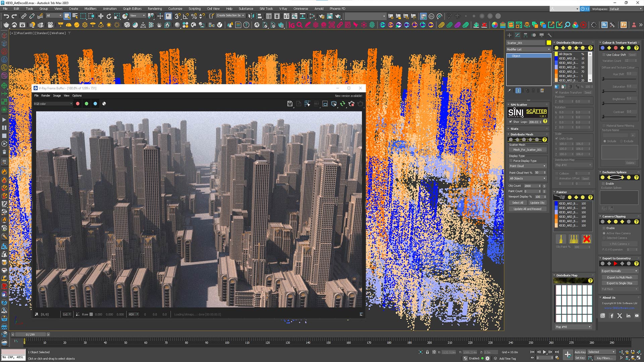Open the V-Ray menu
This screenshot has width=644, height=362.
283,9
